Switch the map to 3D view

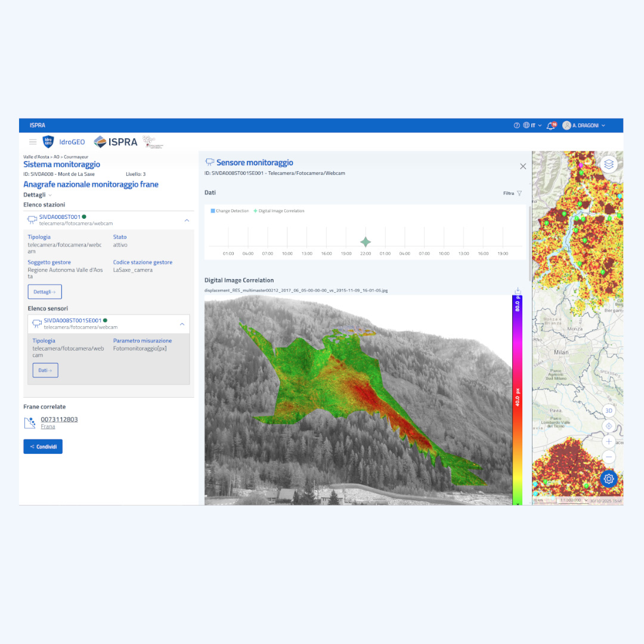coord(608,410)
